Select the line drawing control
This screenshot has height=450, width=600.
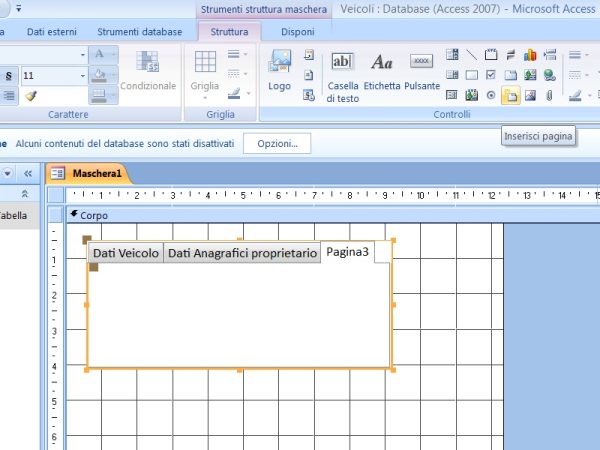472,55
